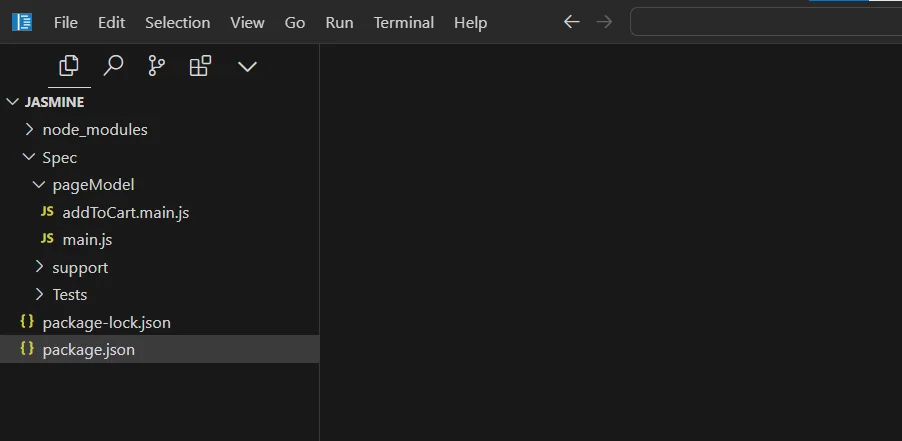Expand the support folder
902x441 pixels.
coord(80,268)
